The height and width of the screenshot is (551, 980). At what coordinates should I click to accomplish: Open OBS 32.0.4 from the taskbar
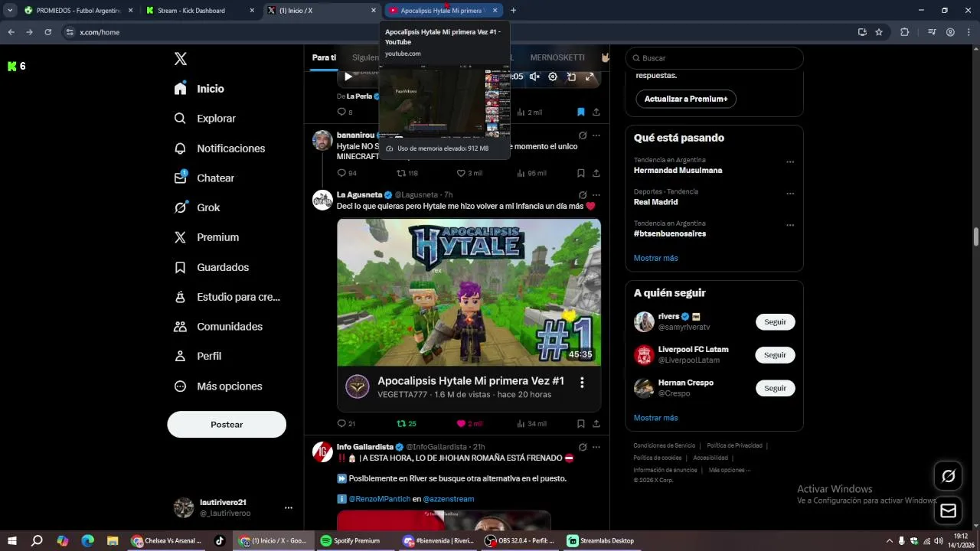(521, 541)
